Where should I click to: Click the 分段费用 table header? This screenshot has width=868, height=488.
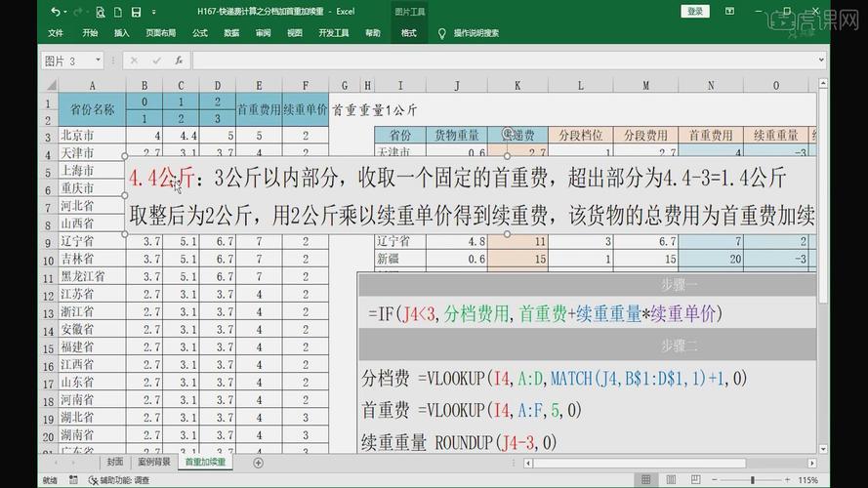coord(645,135)
